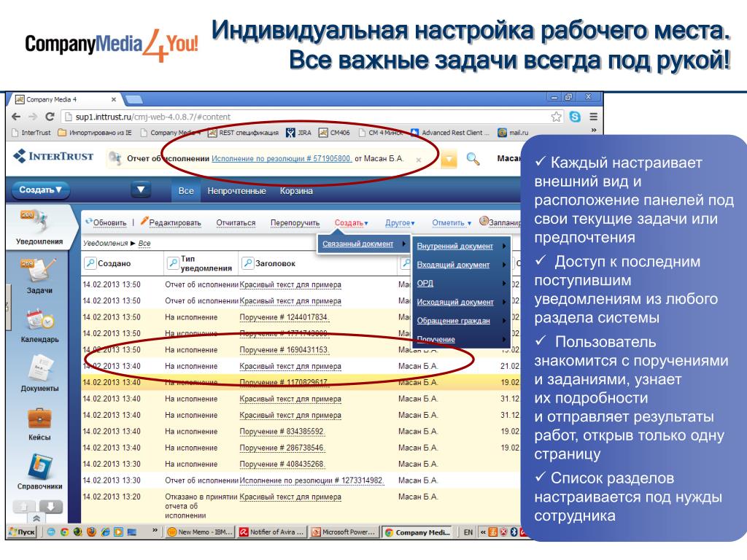Select the Company Media 4 browser tab
747x560 pixels.
coord(66,99)
